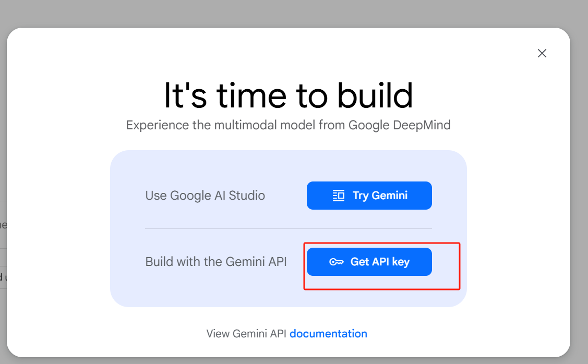The width and height of the screenshot is (588, 364).
Task: Click the "Gemini" text inside the Try Gemini button
Action: click(x=389, y=196)
